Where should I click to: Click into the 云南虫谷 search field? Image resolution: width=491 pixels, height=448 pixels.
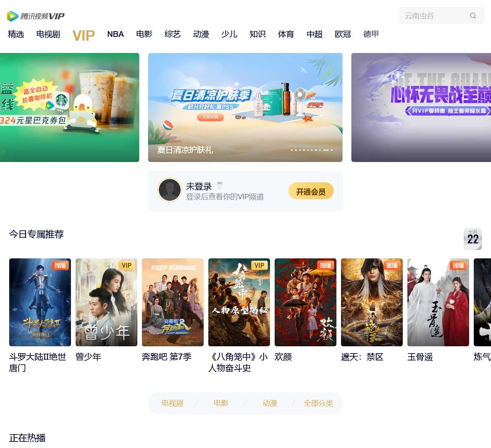tap(433, 16)
